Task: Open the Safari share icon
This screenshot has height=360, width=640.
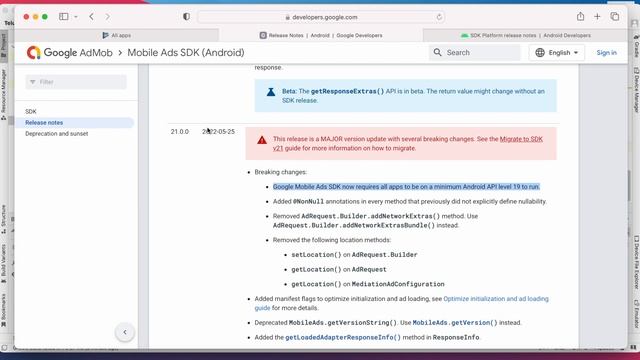Action: (580, 16)
